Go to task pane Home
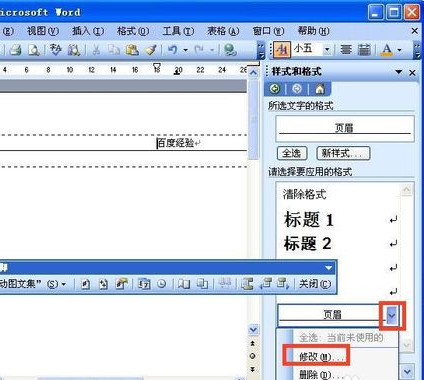This screenshot has width=424, height=380. pyautogui.click(x=320, y=89)
